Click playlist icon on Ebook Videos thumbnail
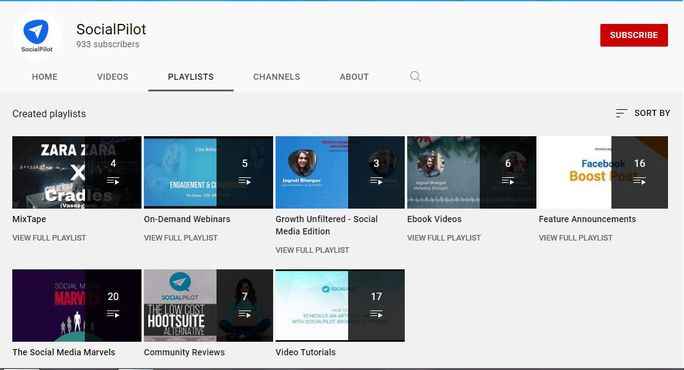 point(508,181)
